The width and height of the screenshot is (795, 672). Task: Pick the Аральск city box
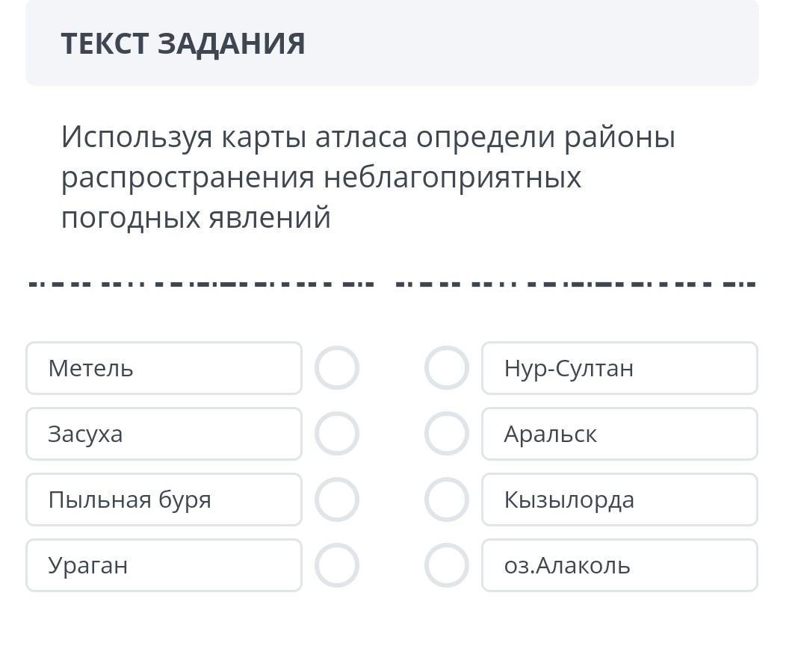[619, 434]
